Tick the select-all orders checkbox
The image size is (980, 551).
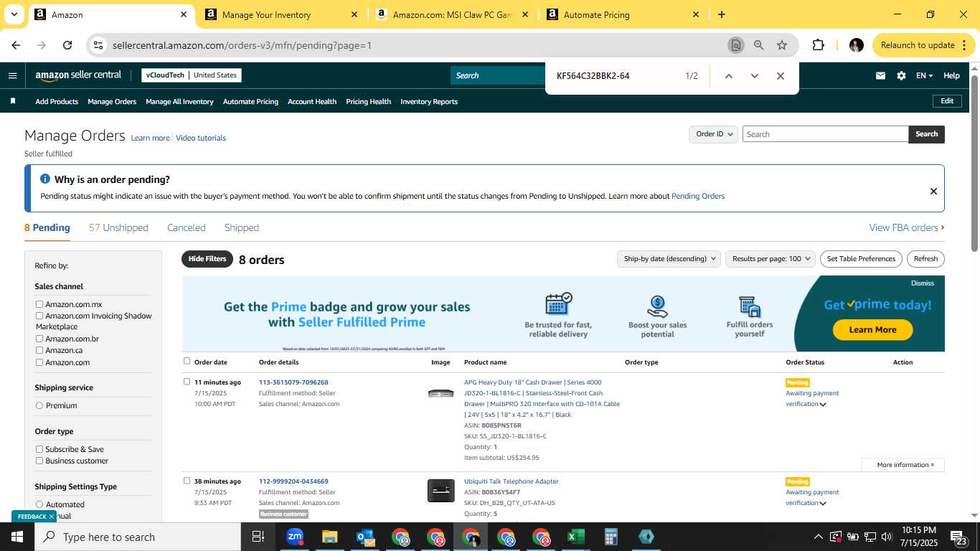click(187, 361)
